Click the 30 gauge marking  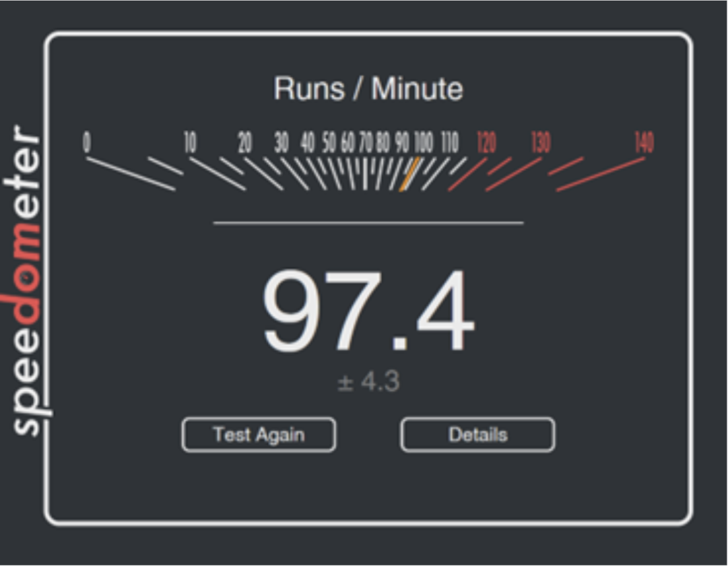pyautogui.click(x=282, y=143)
